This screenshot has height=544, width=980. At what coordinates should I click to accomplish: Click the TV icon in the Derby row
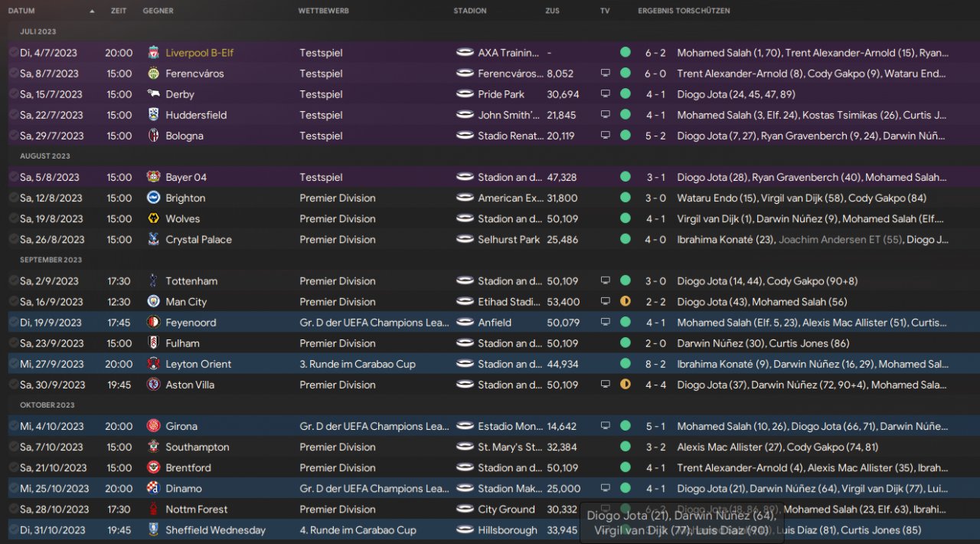pyautogui.click(x=605, y=94)
